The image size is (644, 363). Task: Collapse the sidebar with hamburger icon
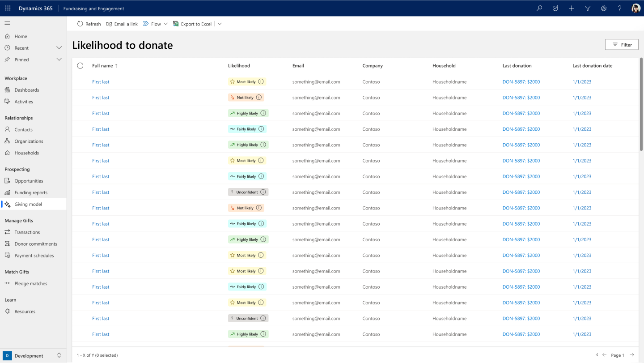pyautogui.click(x=7, y=23)
